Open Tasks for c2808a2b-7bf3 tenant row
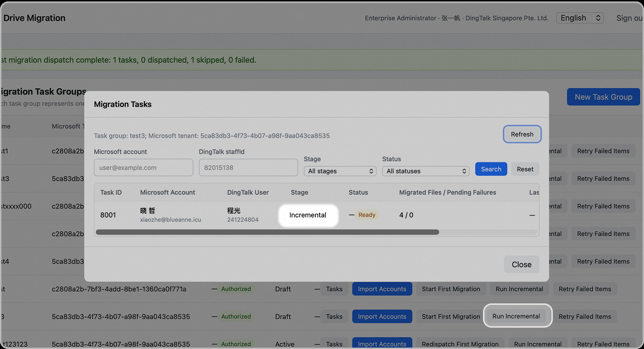Viewport: 644px width, 349px height. pos(334,289)
